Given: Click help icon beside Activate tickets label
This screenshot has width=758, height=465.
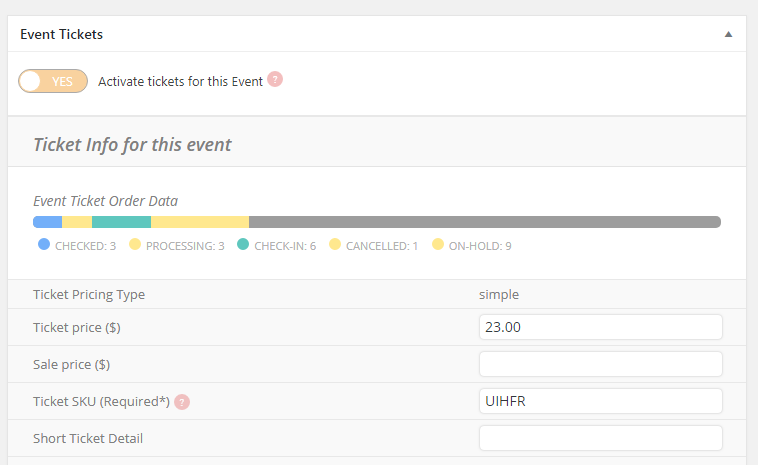Looking at the screenshot, I should pyautogui.click(x=275, y=79).
